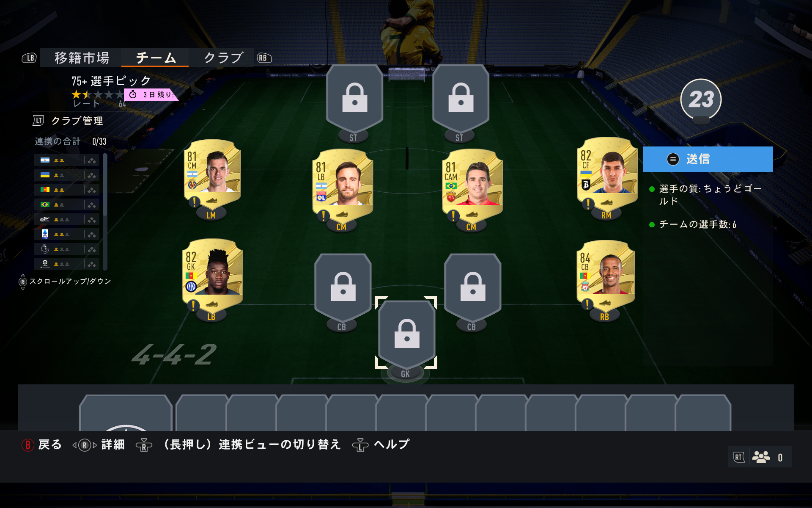The image size is (812, 508).
Task: Click the first empty bench slot
Action: coord(126,413)
